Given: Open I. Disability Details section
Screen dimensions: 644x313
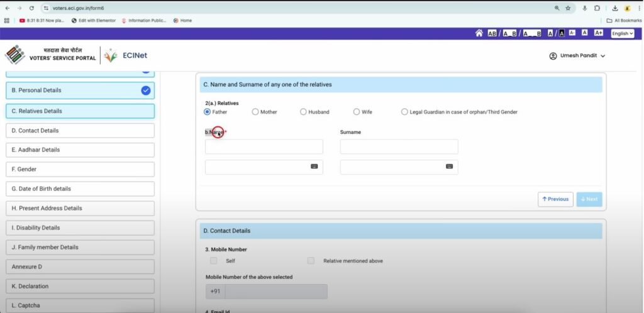Looking at the screenshot, I should click(x=80, y=228).
